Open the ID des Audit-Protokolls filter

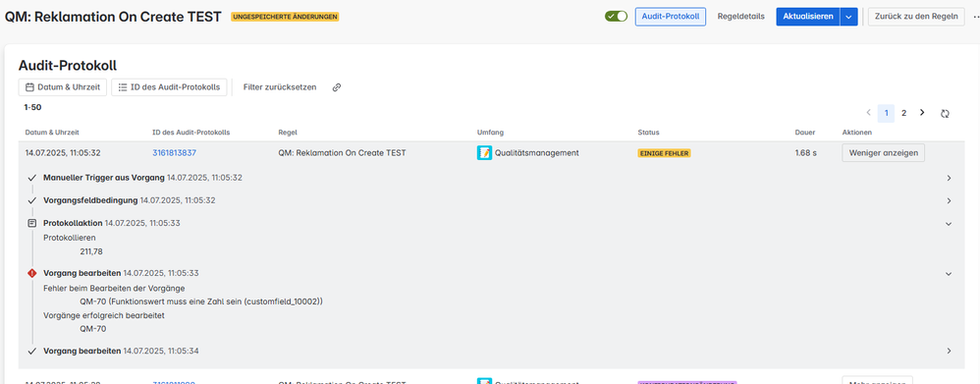pos(169,87)
